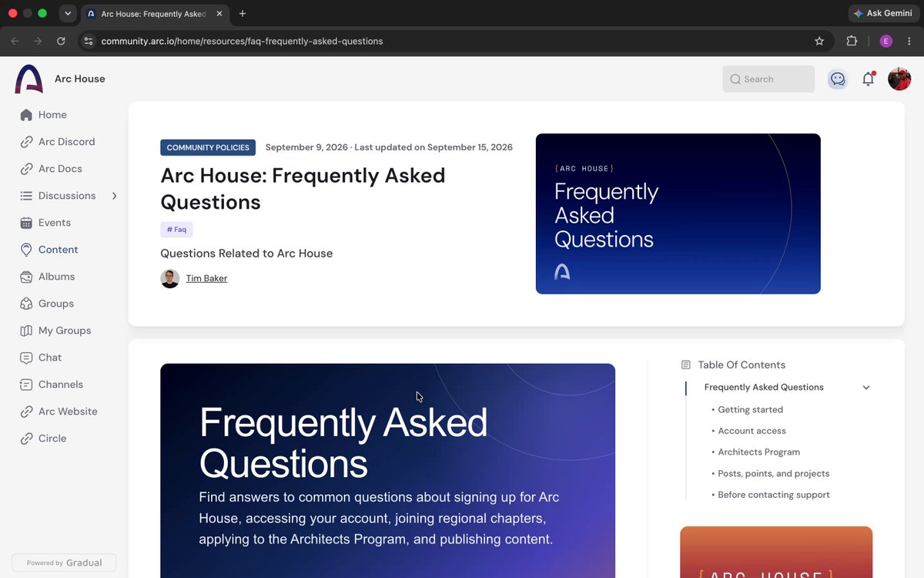Open the chat messages icon in header
The image size is (924, 578).
tap(838, 79)
